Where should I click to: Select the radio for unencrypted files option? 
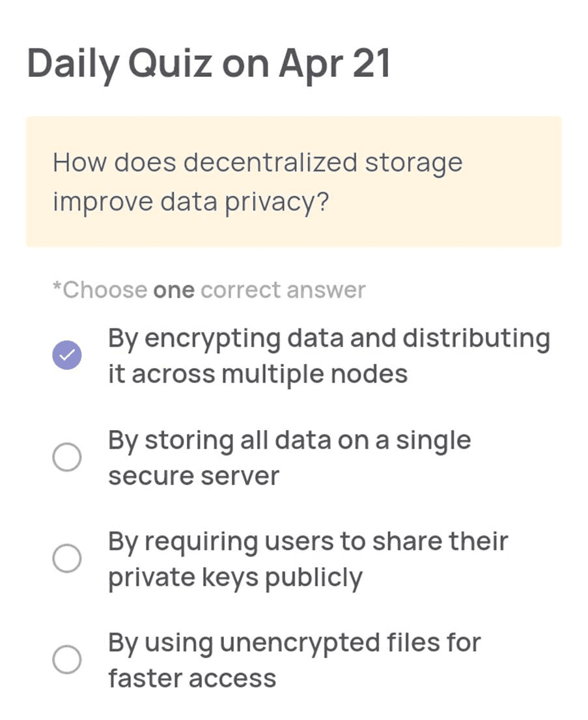click(67, 659)
